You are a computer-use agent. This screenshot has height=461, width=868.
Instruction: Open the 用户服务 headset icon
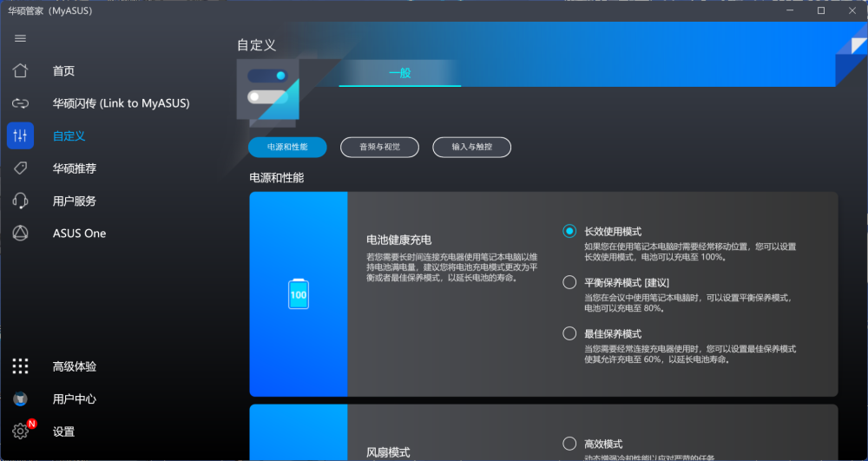click(x=21, y=201)
